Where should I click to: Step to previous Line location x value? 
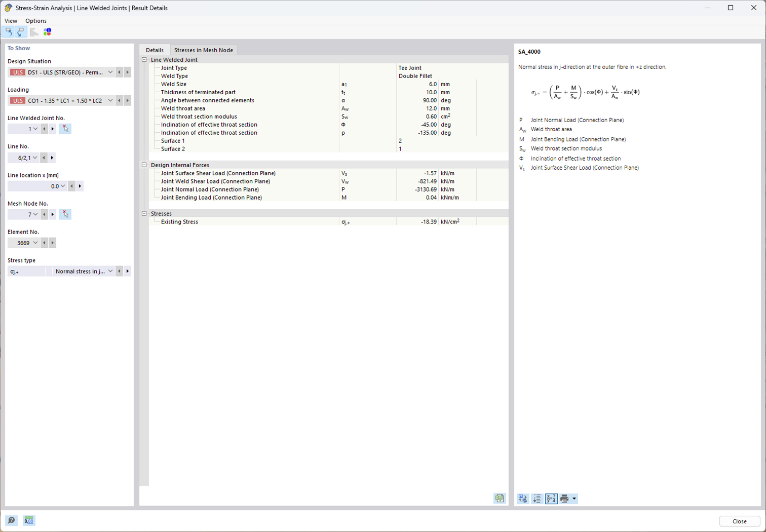coord(72,186)
